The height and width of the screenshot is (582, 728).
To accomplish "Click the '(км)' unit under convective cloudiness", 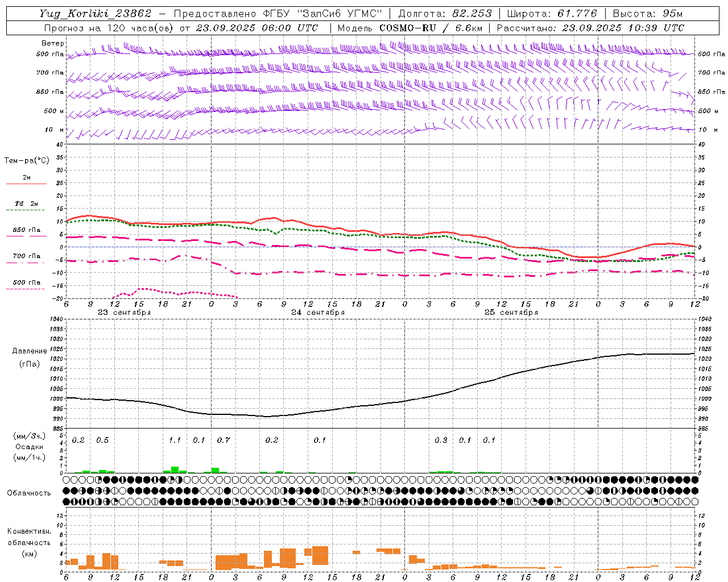I will 30,554.
